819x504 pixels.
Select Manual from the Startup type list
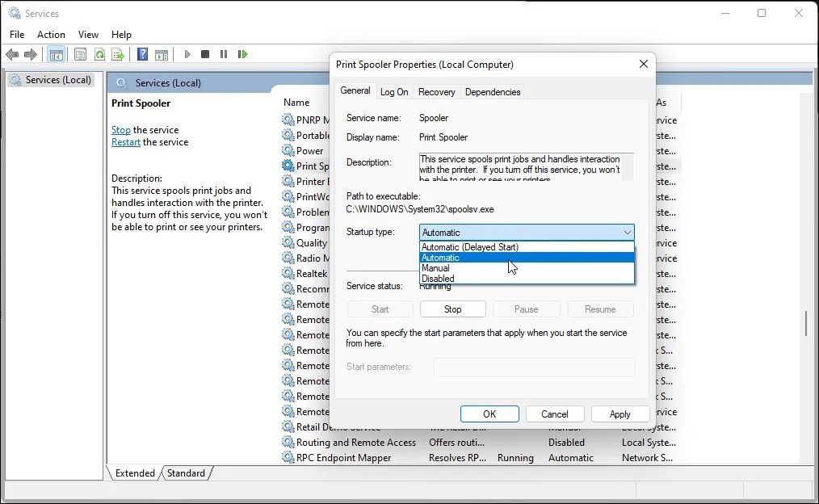[x=435, y=267]
